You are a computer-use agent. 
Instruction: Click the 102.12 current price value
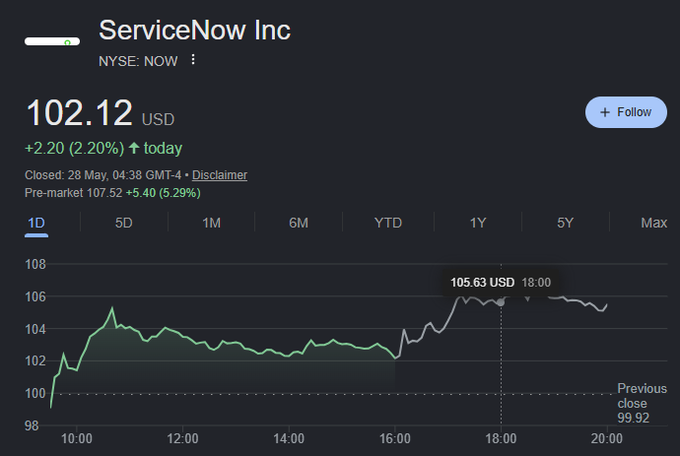point(79,113)
